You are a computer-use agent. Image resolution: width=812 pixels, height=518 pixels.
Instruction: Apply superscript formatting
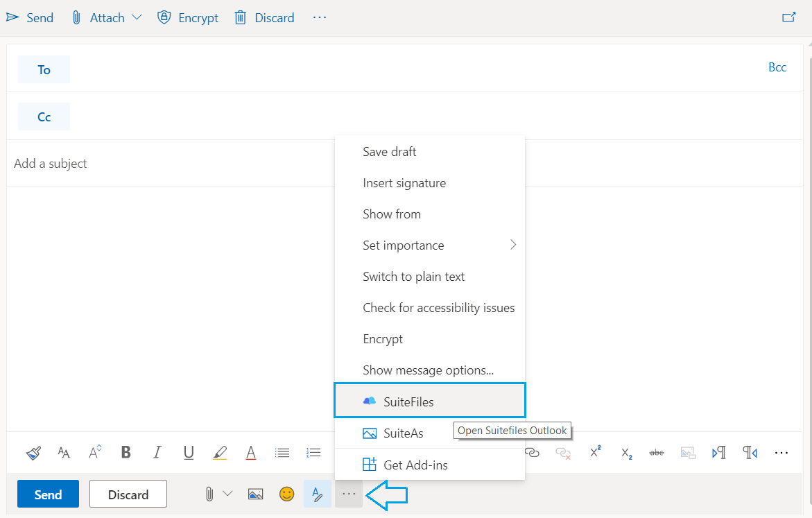pos(594,451)
